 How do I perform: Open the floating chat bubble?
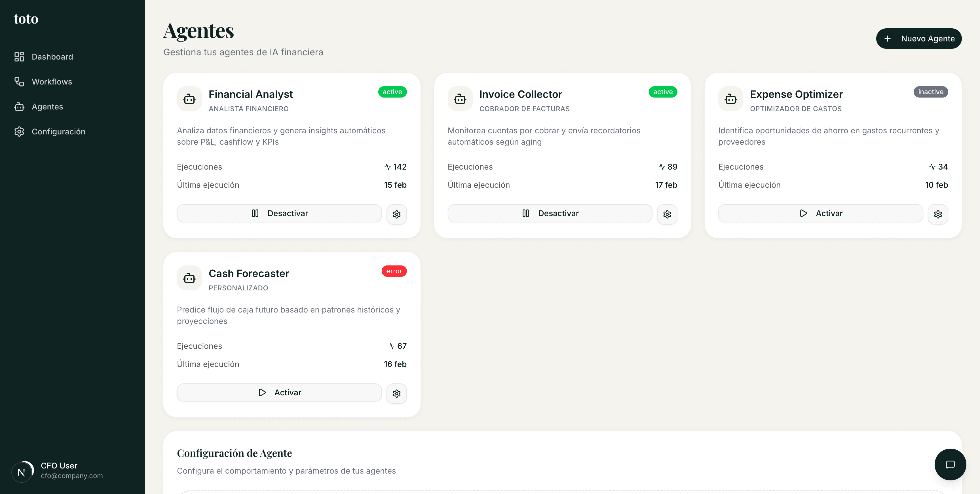(951, 464)
